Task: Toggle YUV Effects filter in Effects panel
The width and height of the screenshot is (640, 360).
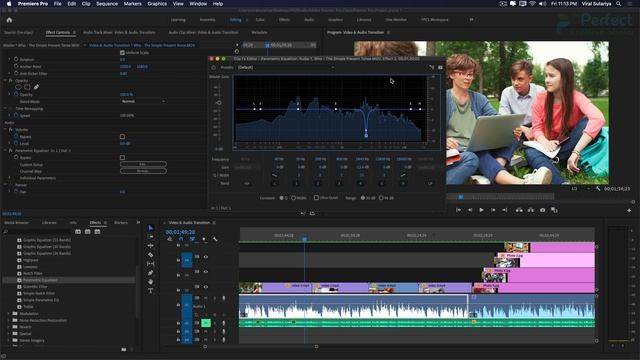Action: 97,231
